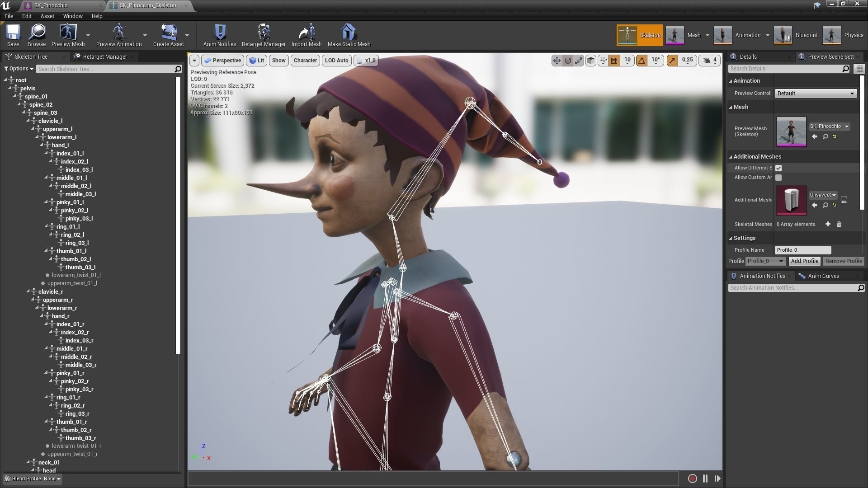The image size is (868, 488).
Task: Click Make Static Mesh toolbar icon
Action: (x=349, y=35)
